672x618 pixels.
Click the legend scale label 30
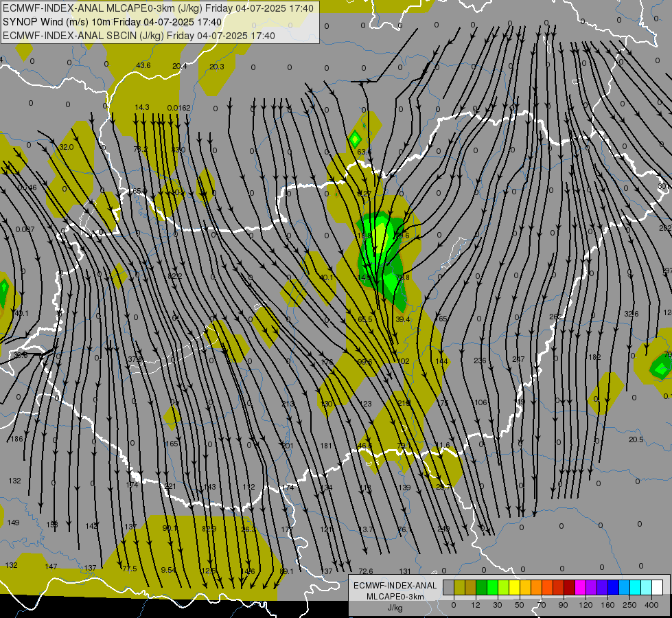[x=497, y=605]
